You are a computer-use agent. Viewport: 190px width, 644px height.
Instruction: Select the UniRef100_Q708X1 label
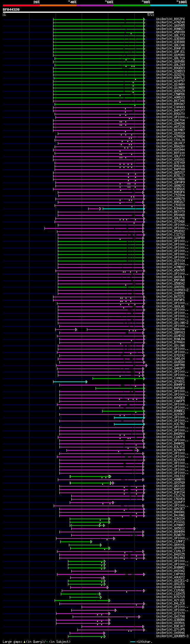(170, 382)
